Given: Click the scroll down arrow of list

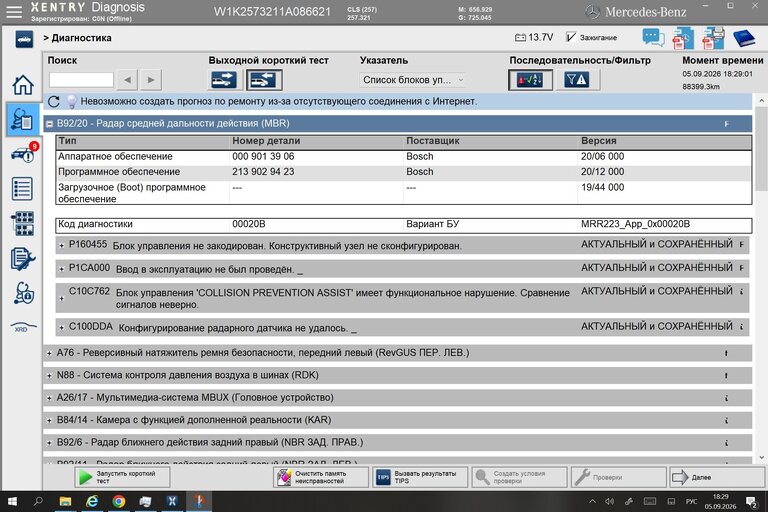Looking at the screenshot, I should [761, 458].
